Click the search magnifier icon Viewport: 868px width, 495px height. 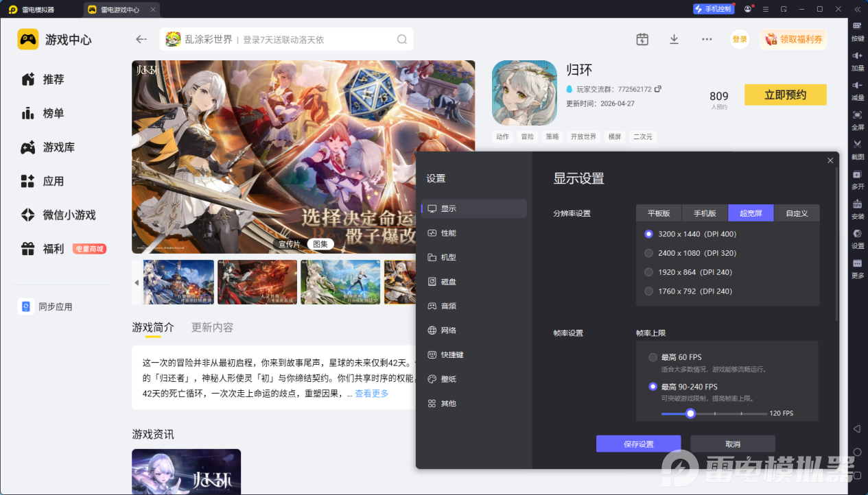point(402,39)
